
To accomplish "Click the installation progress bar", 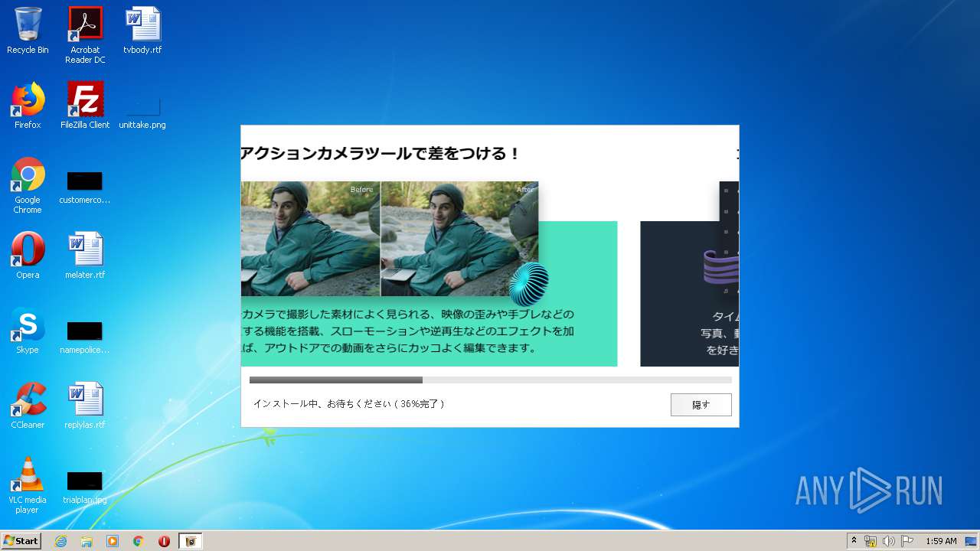I will pyautogui.click(x=490, y=380).
